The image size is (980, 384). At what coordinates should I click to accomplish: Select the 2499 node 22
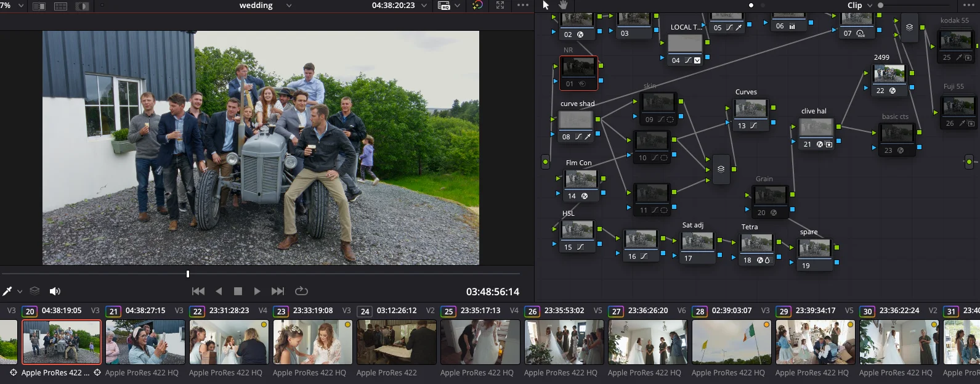(888, 80)
